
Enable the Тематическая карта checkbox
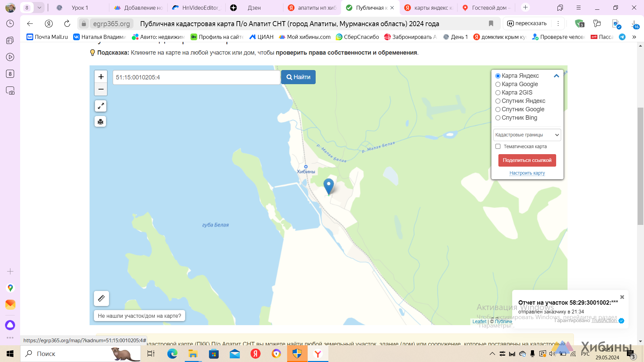pyautogui.click(x=498, y=146)
